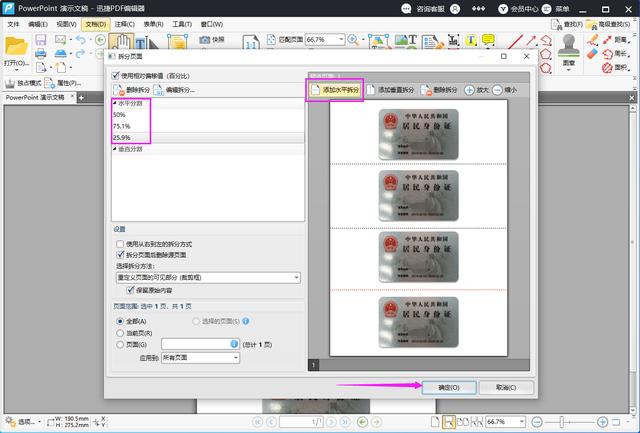The image size is (640, 433).
Task: Open the 文档(D) menu
Action: coord(96,22)
